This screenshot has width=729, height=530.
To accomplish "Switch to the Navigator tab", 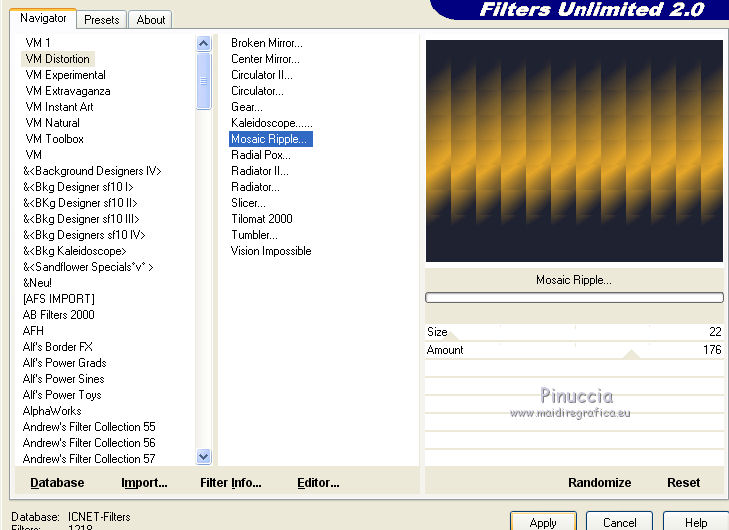I will pyautogui.click(x=43, y=19).
